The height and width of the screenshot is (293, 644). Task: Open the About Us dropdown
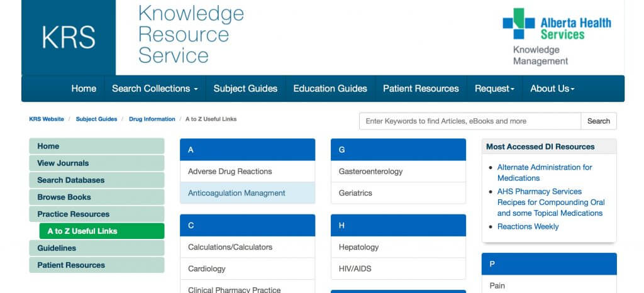(552, 89)
